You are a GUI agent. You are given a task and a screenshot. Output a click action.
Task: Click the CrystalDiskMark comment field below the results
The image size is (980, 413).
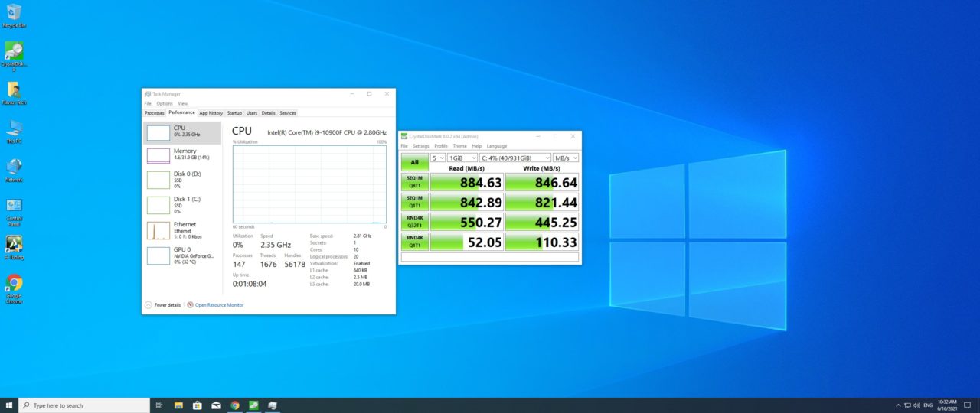[490, 257]
